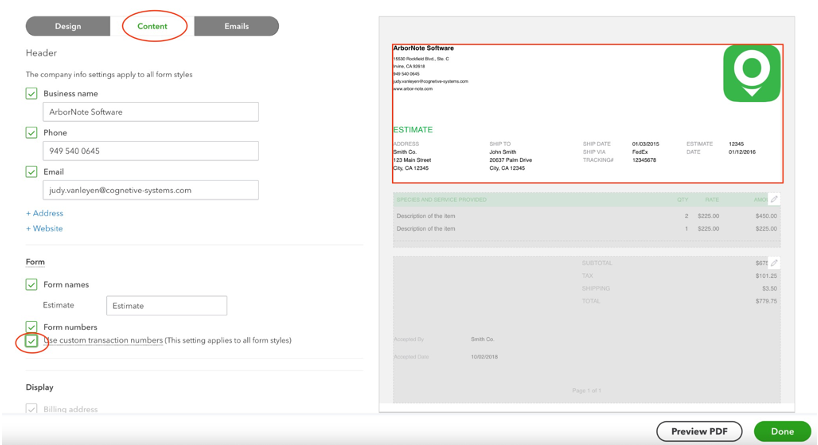The width and height of the screenshot is (818, 445).
Task: Click the Phone number input field
Action: (x=151, y=151)
